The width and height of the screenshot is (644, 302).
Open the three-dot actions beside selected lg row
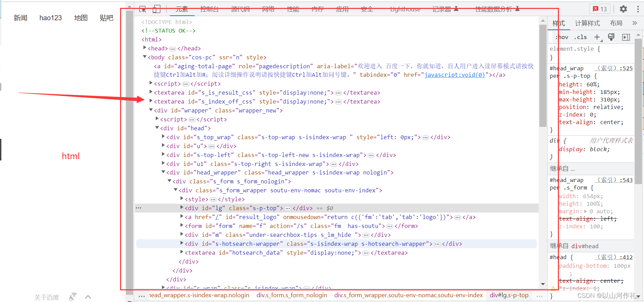coord(139,208)
